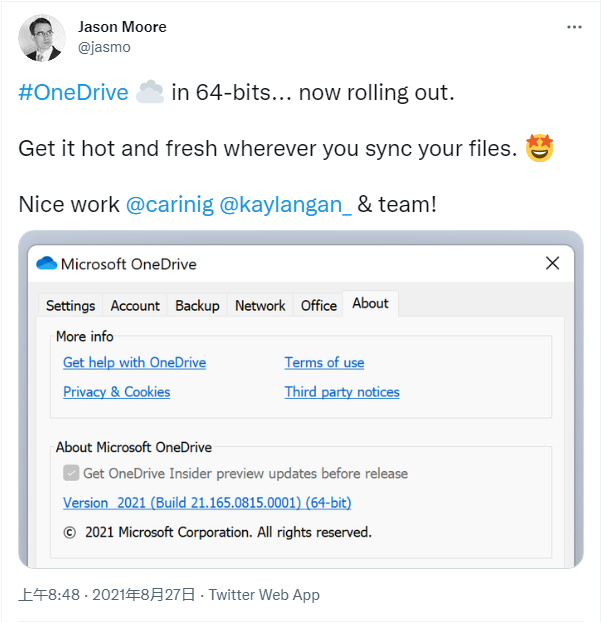This screenshot has width=602, height=623.
Task: Select the About tab
Action: tap(370, 304)
